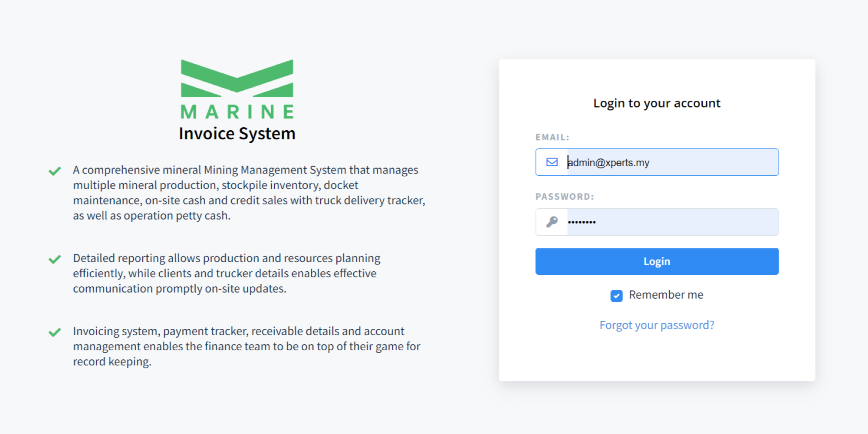Click the checkmark beside Detailed reporting paragraph
This screenshot has width=868, height=434.
55,259
